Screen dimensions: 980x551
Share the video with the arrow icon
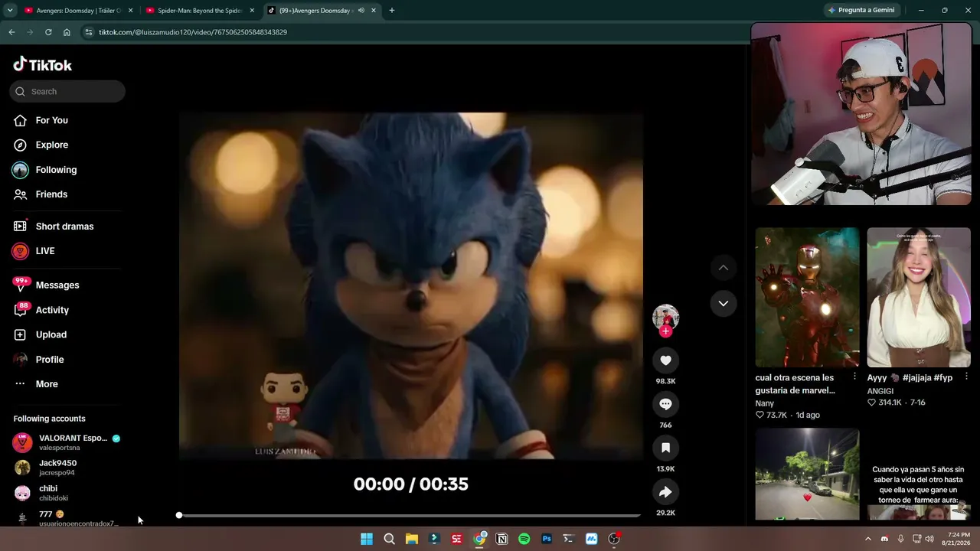point(665,492)
